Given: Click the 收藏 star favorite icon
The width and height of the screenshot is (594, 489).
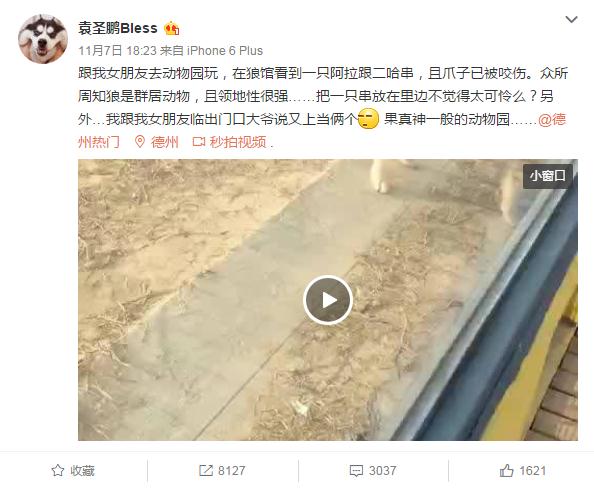Looking at the screenshot, I should pos(58,470).
